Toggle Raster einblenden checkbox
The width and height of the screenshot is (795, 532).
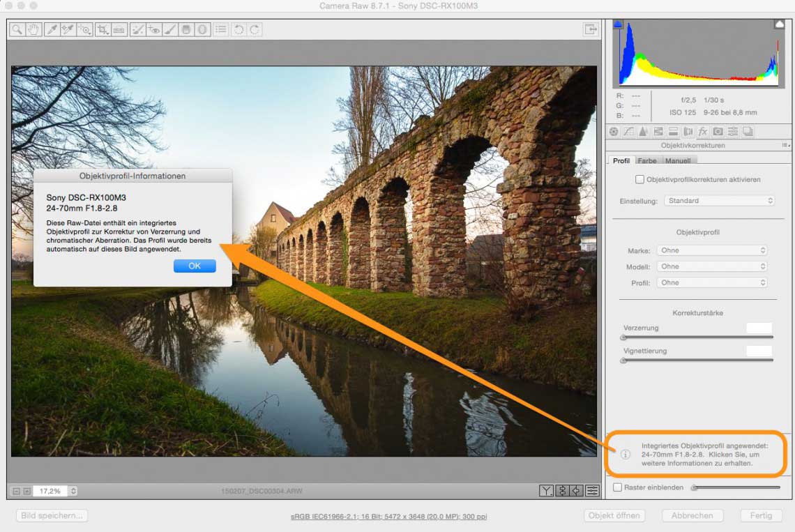[x=617, y=487]
